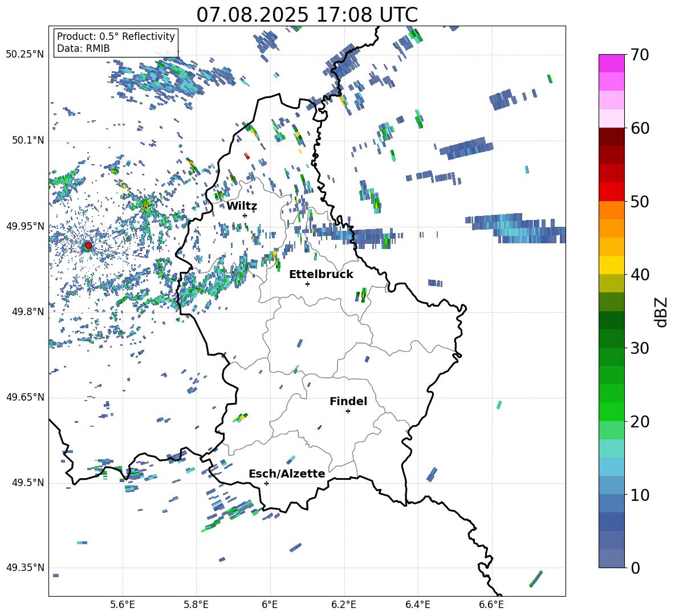Click the magenta top colorbar segment
Viewport: 675px width, 616px height.
[x=612, y=63]
